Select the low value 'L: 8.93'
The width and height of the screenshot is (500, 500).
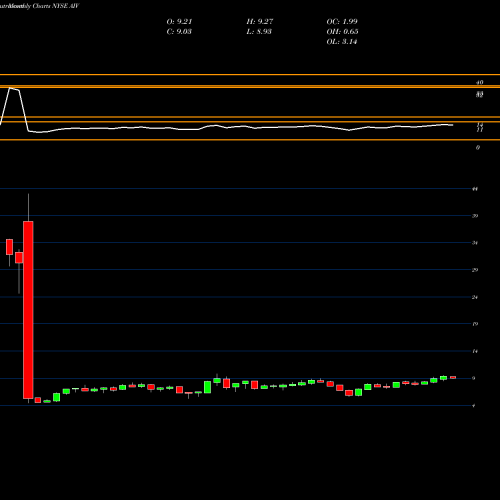259,32
